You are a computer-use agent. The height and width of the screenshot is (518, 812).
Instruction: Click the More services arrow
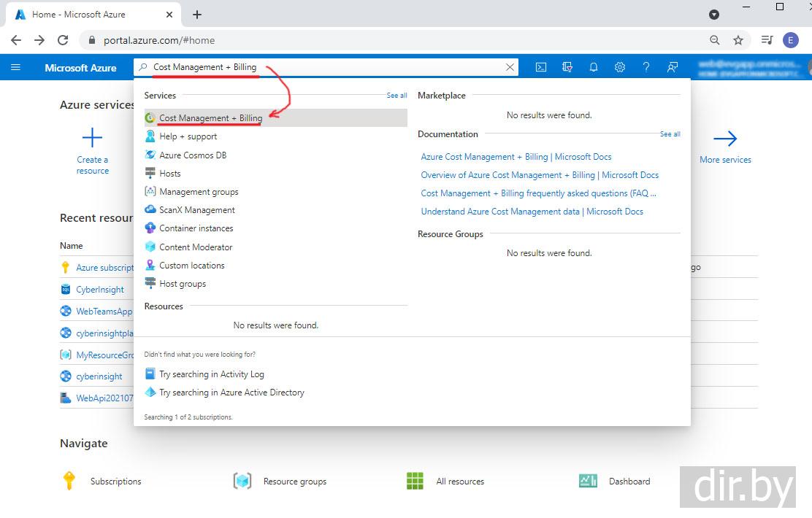(724, 139)
